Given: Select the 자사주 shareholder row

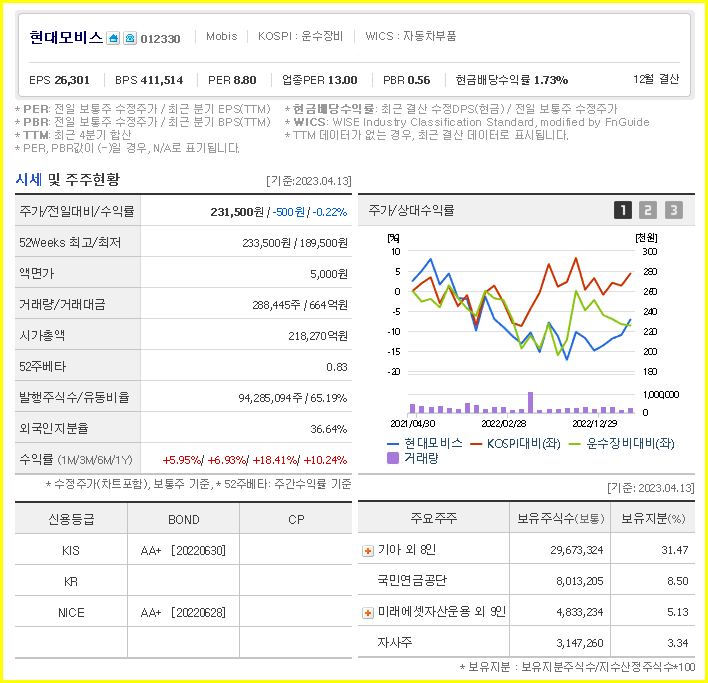Looking at the screenshot, I should tap(526, 642).
